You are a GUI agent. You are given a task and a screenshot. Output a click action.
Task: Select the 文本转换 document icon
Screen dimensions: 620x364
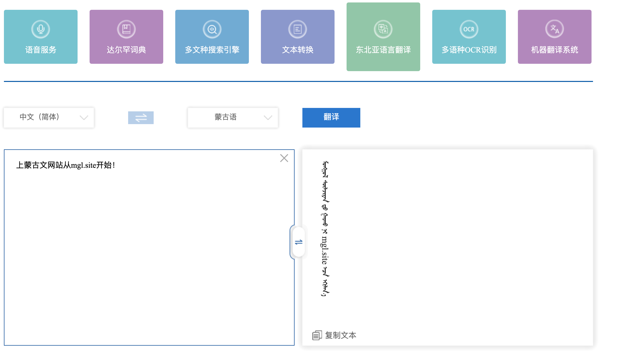pos(297,29)
